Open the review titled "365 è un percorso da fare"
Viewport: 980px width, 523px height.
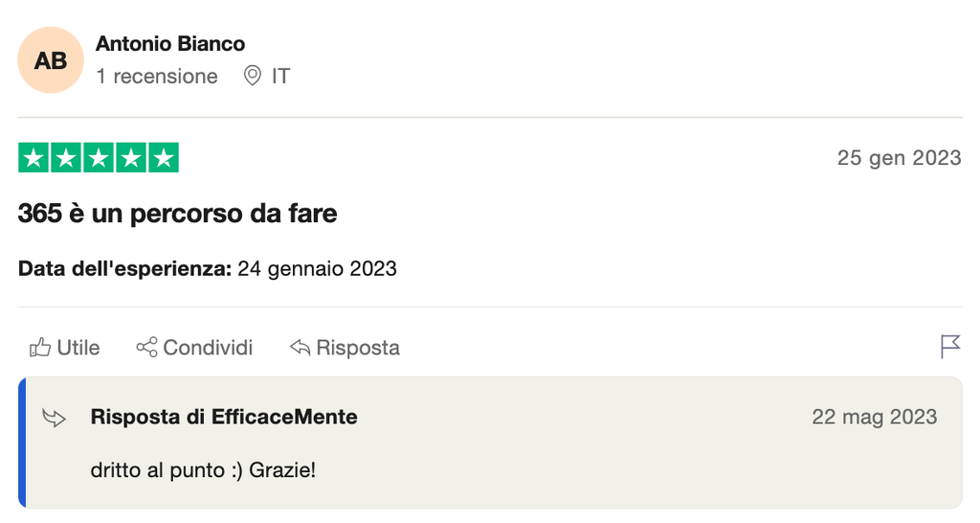point(178,213)
